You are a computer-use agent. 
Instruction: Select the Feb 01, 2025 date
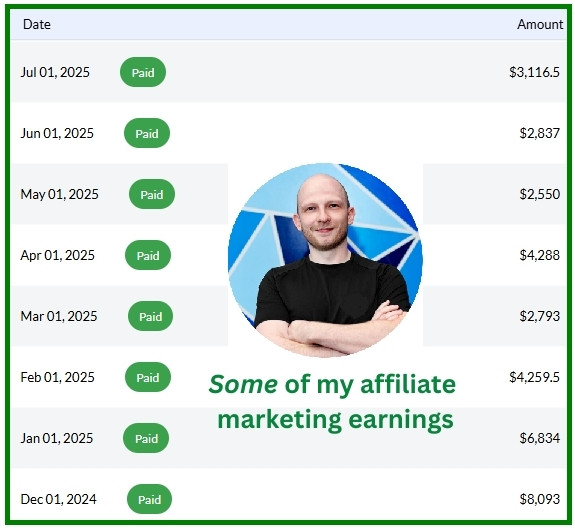coord(58,377)
